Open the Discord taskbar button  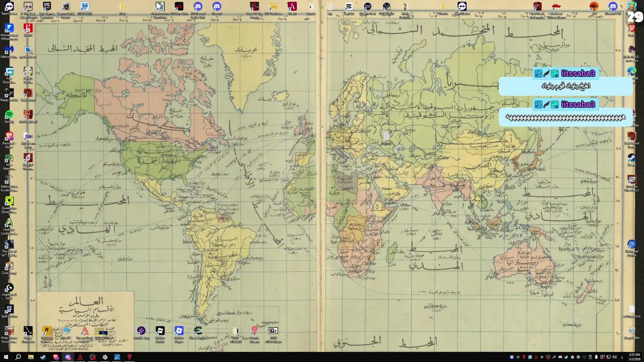click(68, 357)
